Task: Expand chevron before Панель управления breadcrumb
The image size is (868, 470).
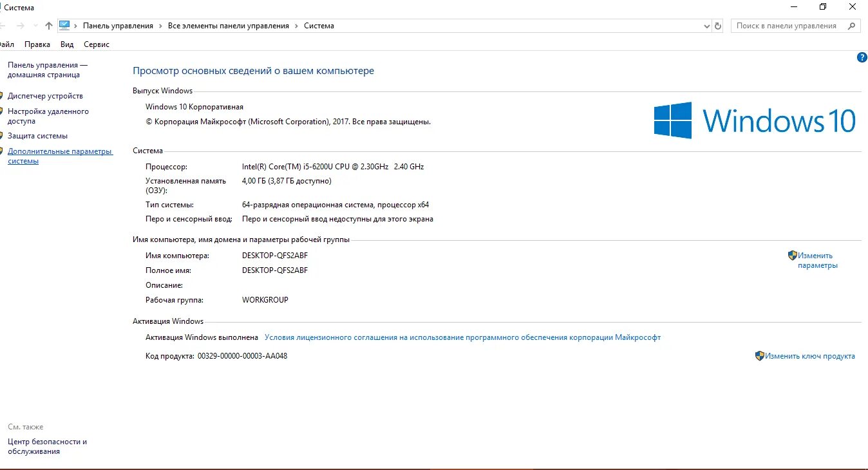Action: pyautogui.click(x=76, y=26)
